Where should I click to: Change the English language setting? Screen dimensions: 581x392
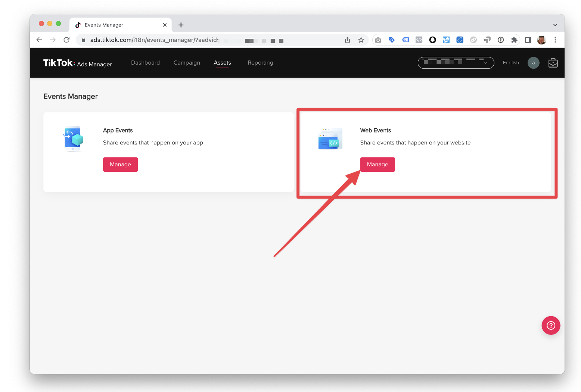[511, 63]
